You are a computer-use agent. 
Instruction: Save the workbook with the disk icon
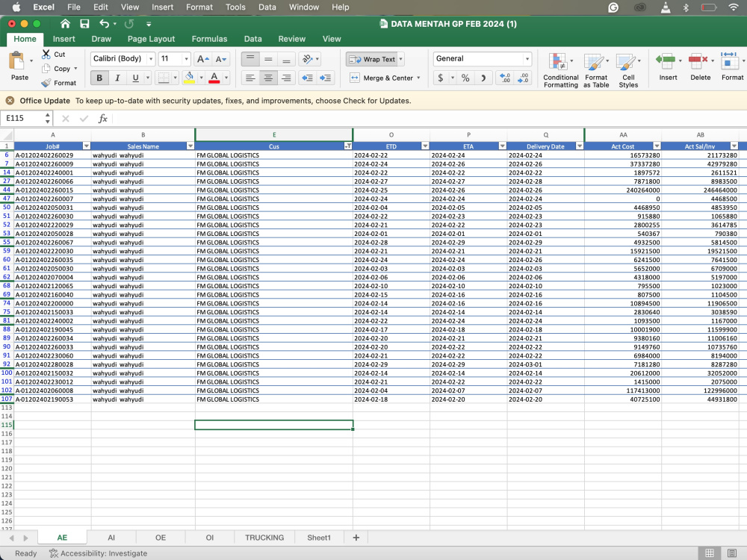click(x=85, y=24)
